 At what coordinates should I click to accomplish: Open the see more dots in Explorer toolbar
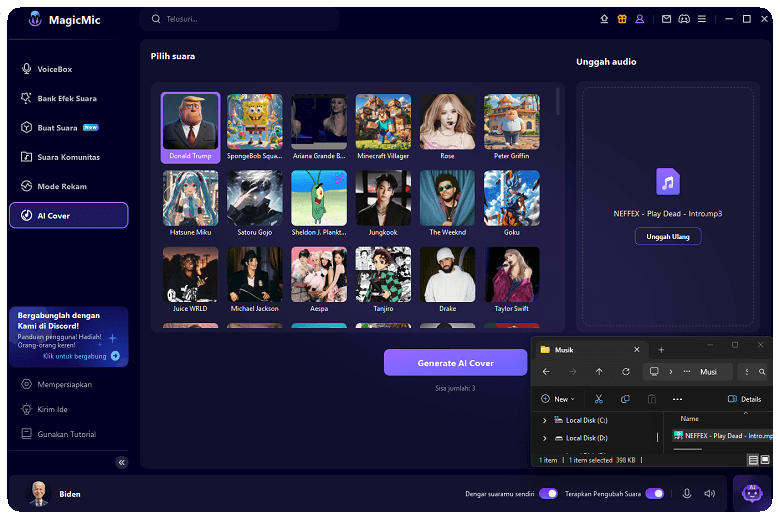(x=677, y=399)
